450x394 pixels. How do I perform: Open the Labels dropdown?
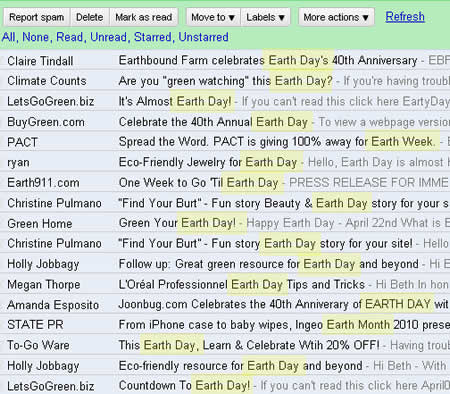point(265,17)
